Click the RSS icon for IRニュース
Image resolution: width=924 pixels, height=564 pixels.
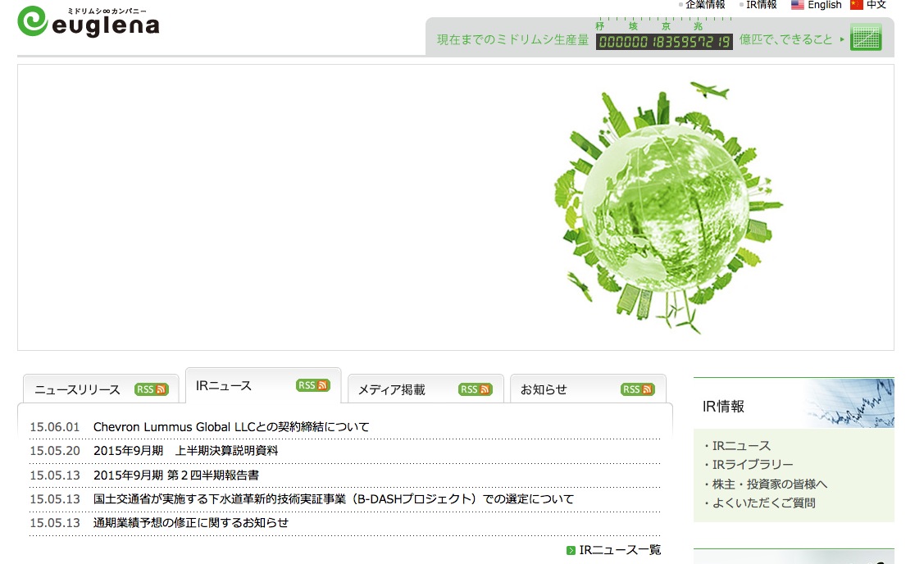tap(312, 385)
